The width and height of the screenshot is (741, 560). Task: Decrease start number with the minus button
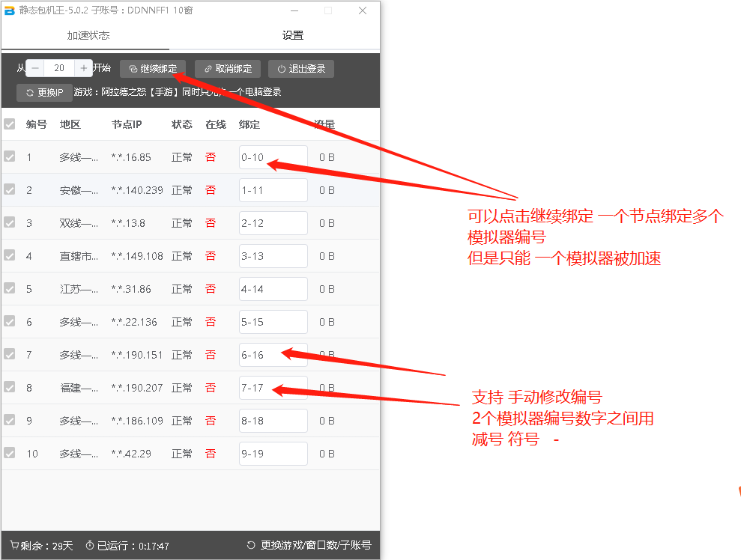point(35,68)
